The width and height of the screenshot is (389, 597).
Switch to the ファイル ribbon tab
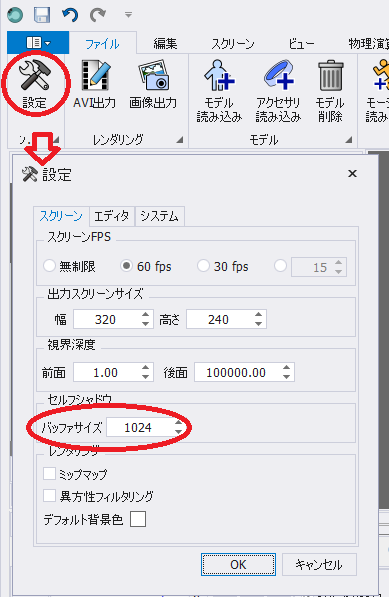(x=102, y=44)
